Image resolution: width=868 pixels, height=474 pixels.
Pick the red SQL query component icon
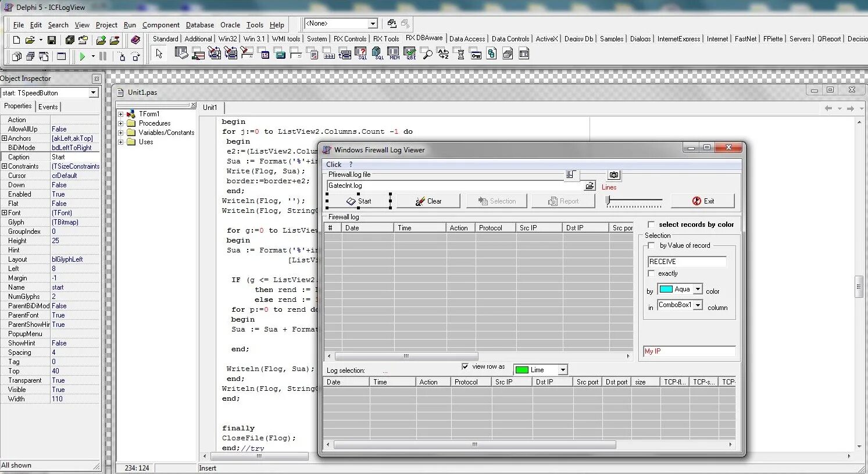(x=360, y=54)
